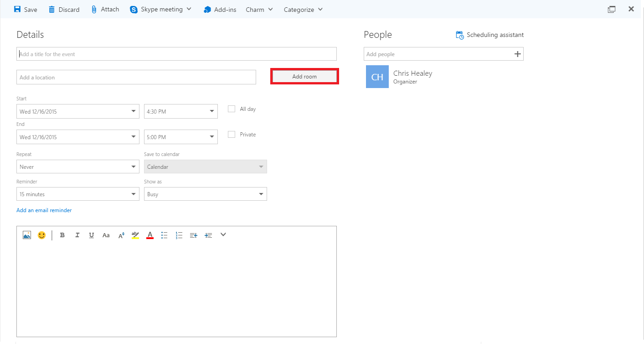
Task: Toggle bold formatting in the editor
Action: click(x=62, y=235)
